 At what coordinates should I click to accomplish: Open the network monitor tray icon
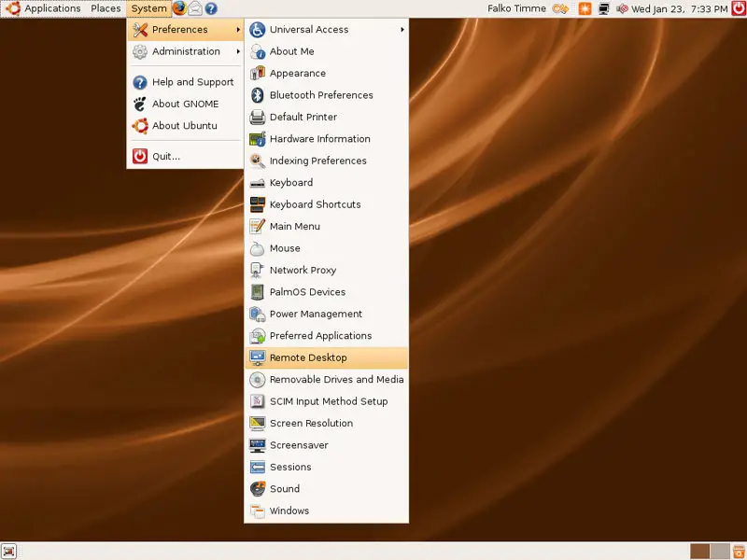(603, 8)
